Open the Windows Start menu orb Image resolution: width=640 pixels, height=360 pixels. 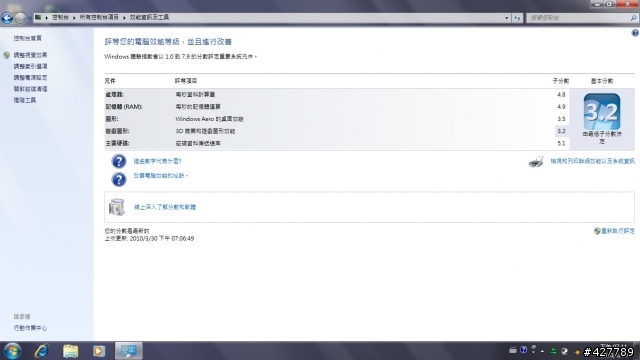(x=12, y=351)
